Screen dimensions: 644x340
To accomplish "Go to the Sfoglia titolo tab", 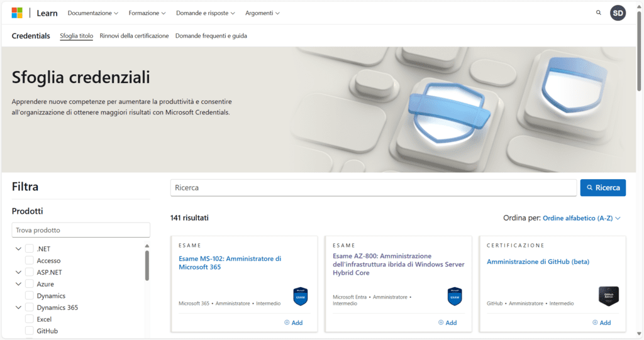I will [x=76, y=36].
